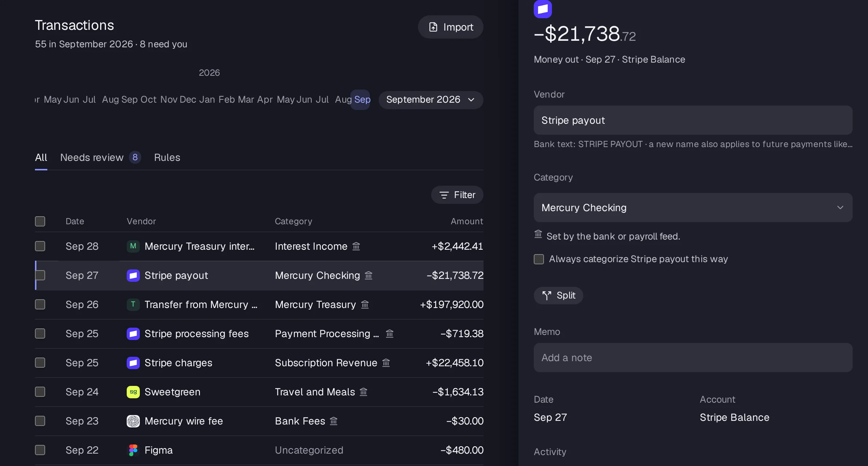The height and width of the screenshot is (466, 868).
Task: Click the Amount column header
Action: pos(467,221)
